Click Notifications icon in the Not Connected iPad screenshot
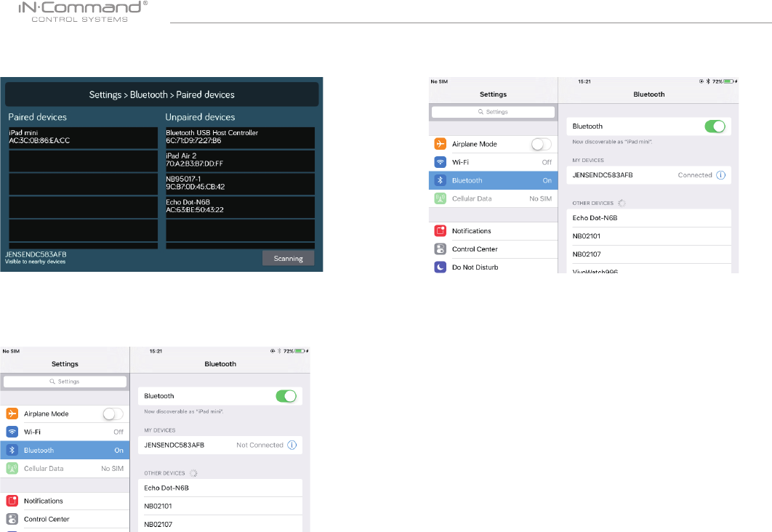Viewport: 772px width, 532px height. 12,501
